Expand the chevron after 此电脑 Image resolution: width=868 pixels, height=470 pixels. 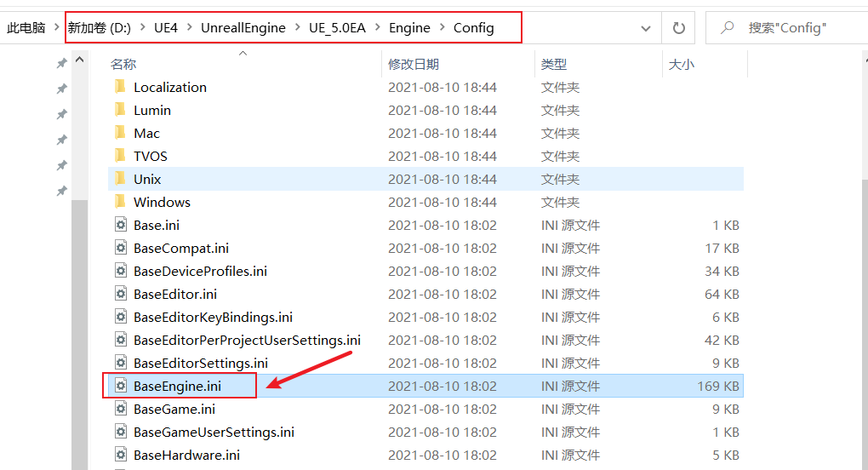tap(56, 26)
